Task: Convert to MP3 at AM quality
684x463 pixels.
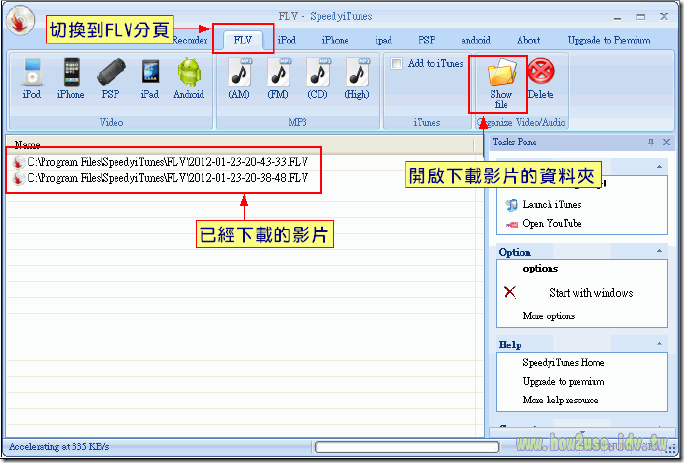Action: (239, 75)
